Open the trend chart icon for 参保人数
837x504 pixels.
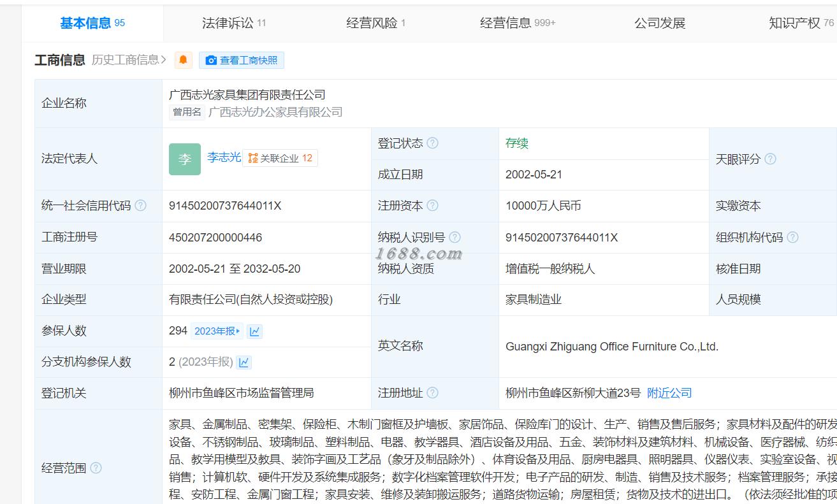tap(254, 331)
